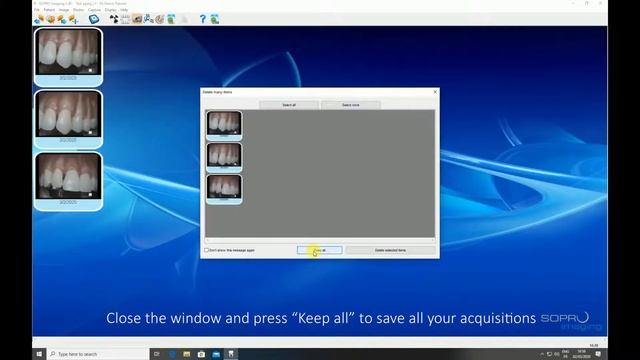Click the greyed-out toolbar icon
640x360 pixels.
[184, 19]
